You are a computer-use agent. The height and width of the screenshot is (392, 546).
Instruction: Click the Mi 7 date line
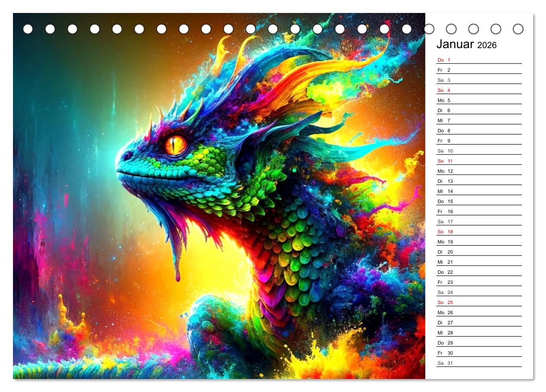(x=478, y=121)
